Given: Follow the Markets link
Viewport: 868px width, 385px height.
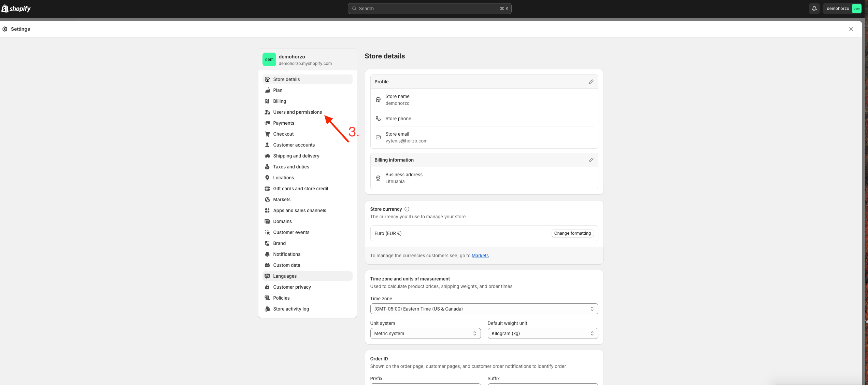Looking at the screenshot, I should point(480,256).
